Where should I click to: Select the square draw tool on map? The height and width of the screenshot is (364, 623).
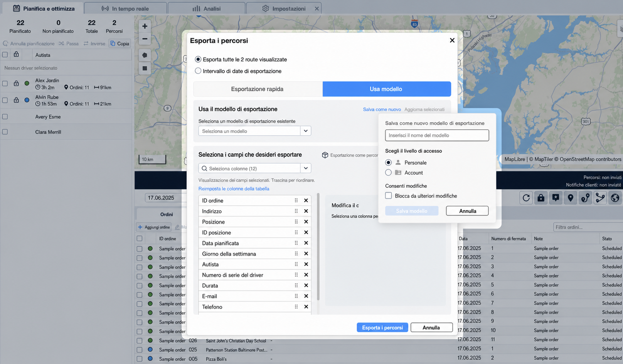(145, 68)
